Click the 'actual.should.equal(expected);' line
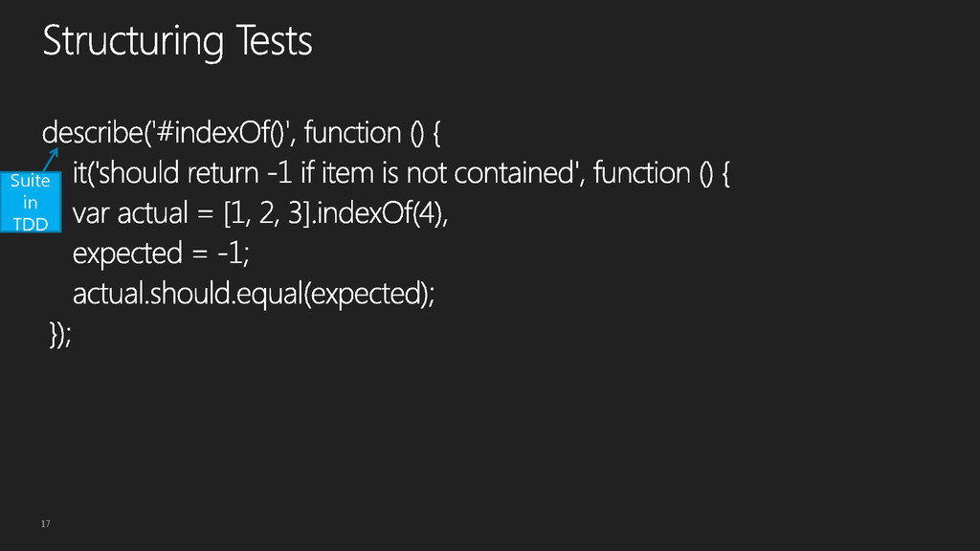 [254, 294]
